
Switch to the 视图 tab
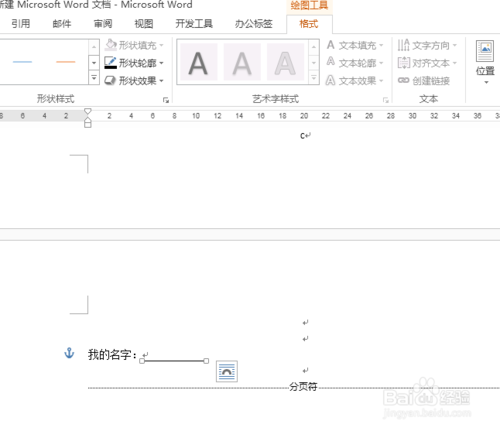[144, 24]
